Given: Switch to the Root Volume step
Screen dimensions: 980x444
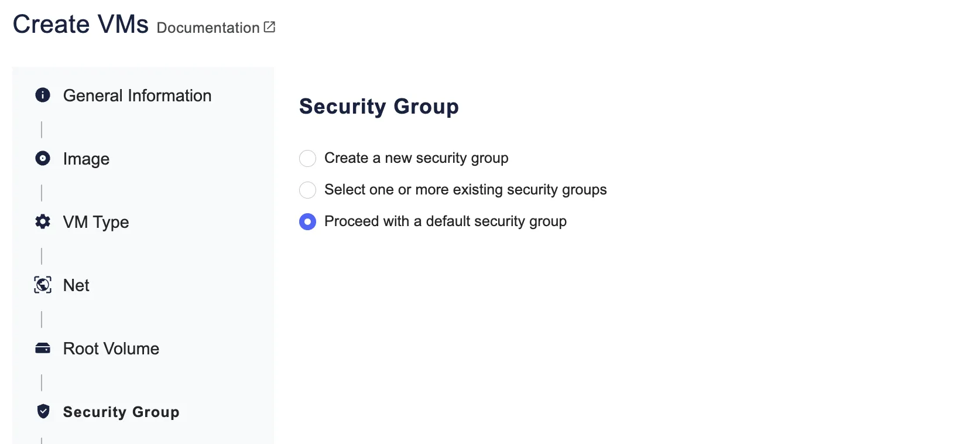Looking at the screenshot, I should 111,348.
